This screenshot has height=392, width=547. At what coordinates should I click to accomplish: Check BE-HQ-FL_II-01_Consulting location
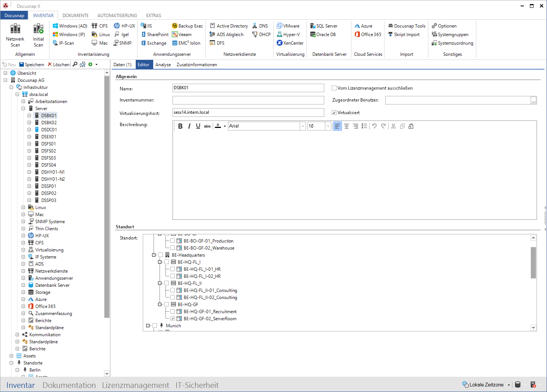coord(173,290)
